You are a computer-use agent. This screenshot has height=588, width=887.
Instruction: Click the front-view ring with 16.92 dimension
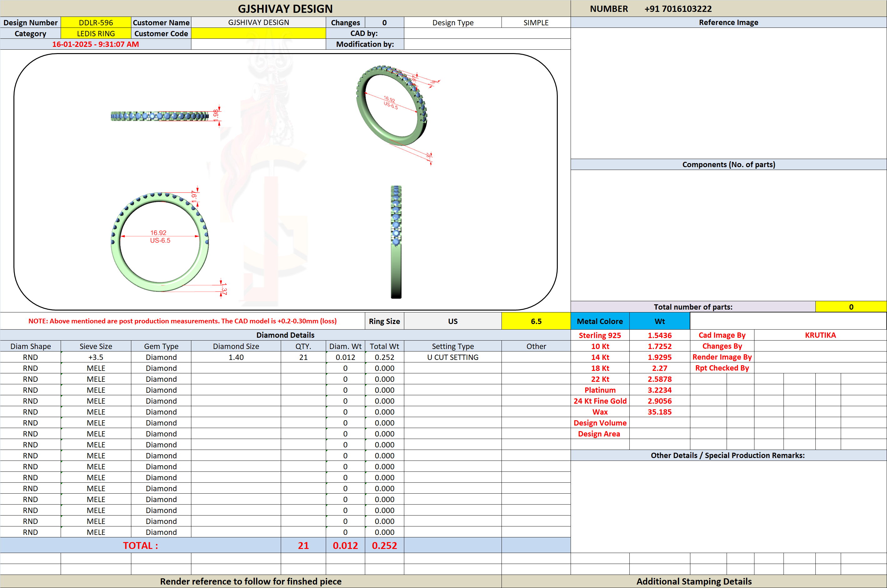[x=160, y=242]
